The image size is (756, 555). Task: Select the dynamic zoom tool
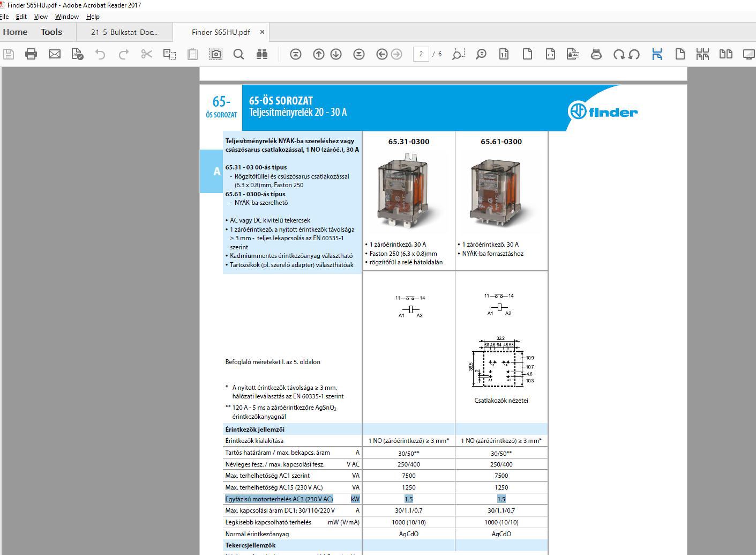click(481, 54)
